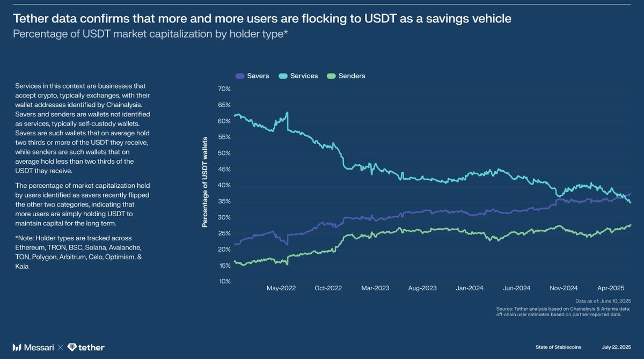
Task: Click the 70% y-axis tick label
Action: (224, 89)
